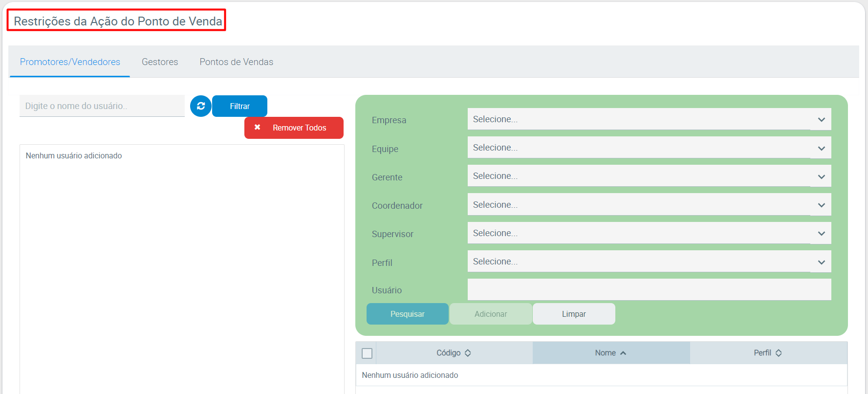Expand the Coordenador dropdown
Screen dimensions: 868x394
click(x=649, y=205)
